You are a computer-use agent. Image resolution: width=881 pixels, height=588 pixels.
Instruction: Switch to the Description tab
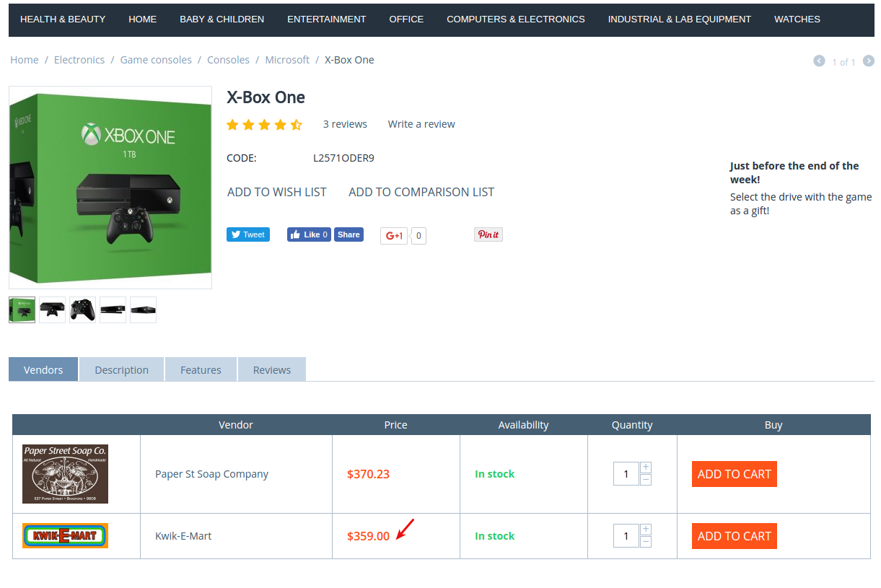[121, 369]
